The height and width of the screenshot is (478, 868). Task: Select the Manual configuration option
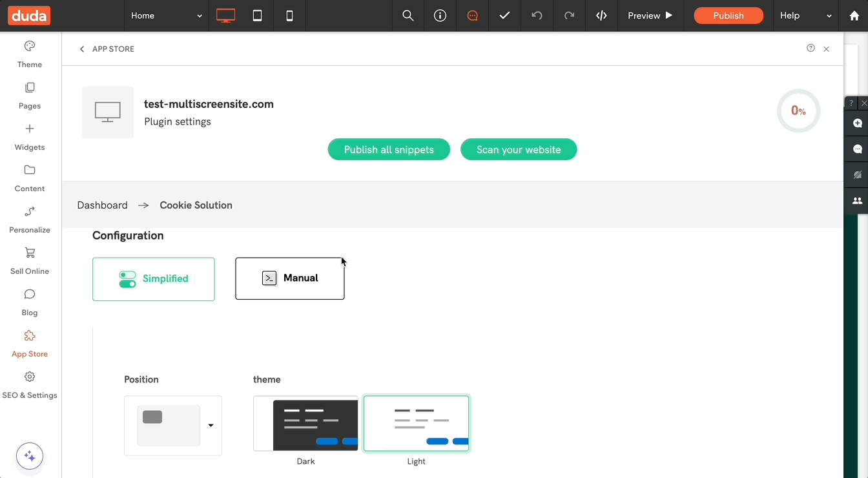289,278
